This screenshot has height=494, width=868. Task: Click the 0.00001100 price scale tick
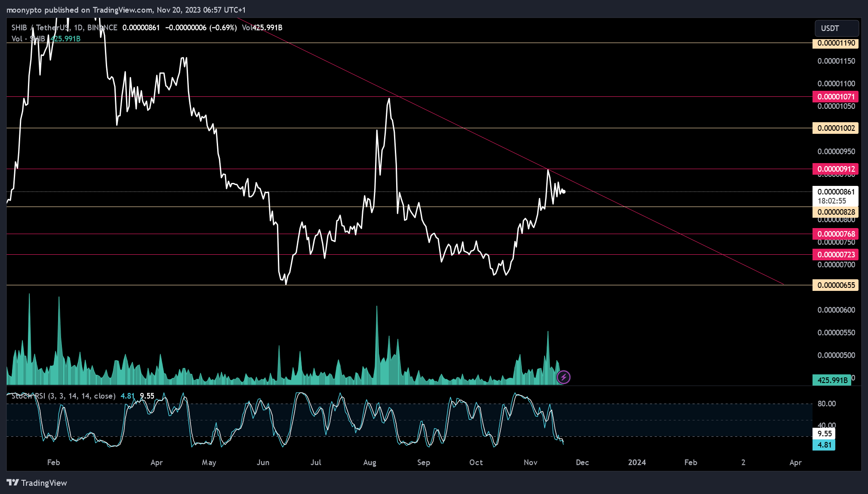tap(836, 83)
